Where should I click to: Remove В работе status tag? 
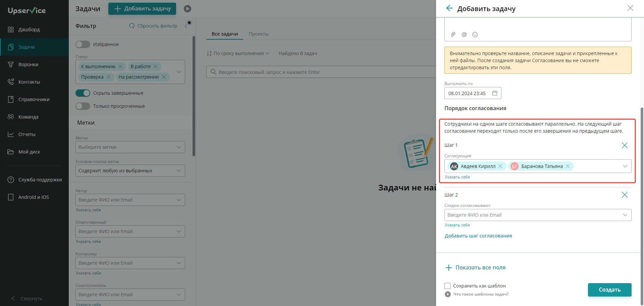coord(156,67)
